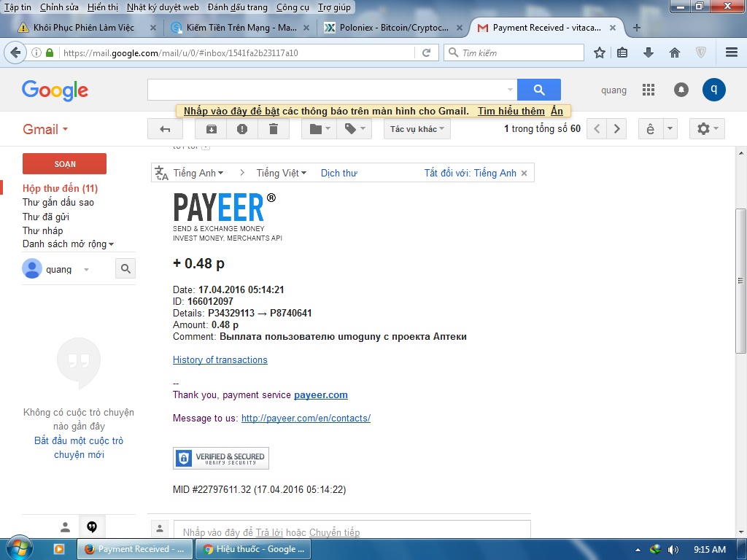
Task: Expand 'Danh sách mở rộng' label list
Action: point(68,244)
